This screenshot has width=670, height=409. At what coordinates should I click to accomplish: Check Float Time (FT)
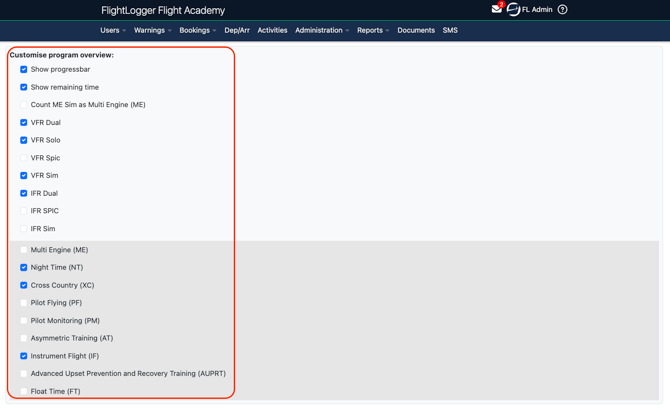(x=24, y=391)
